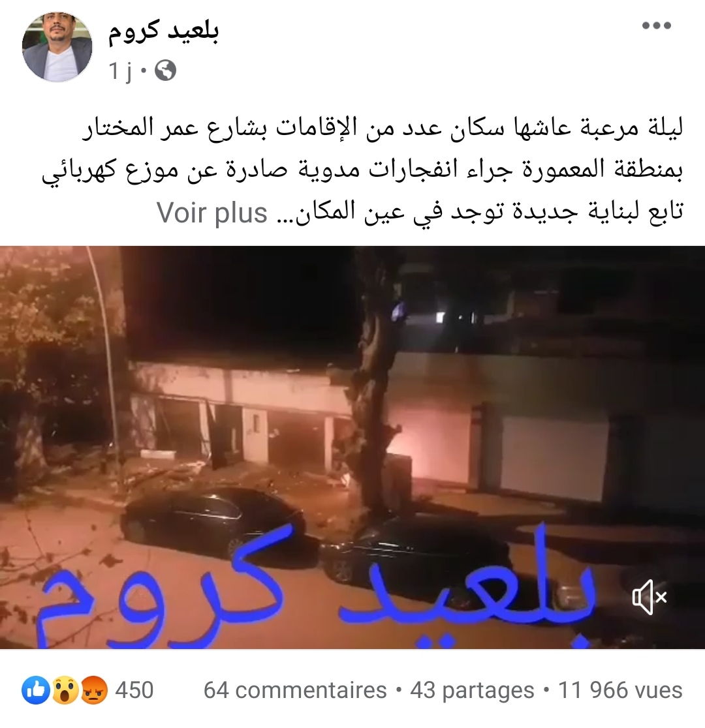The image size is (705, 728).
Task: Open the author's profile picture
Action: coord(57,46)
